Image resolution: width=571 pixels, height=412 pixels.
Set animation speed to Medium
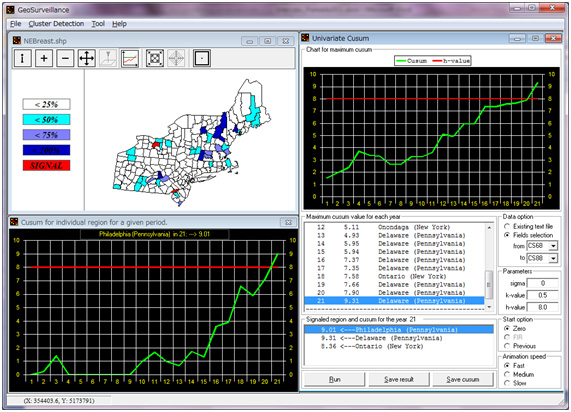507,374
